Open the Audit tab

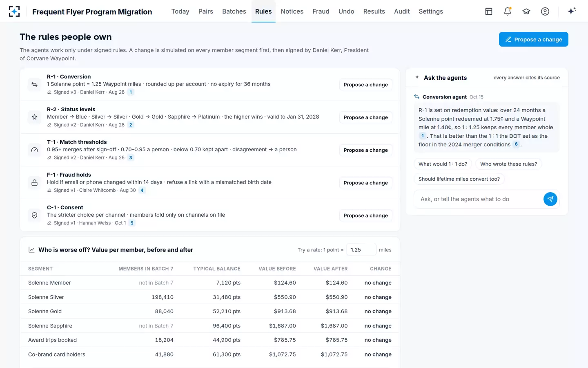402,11
